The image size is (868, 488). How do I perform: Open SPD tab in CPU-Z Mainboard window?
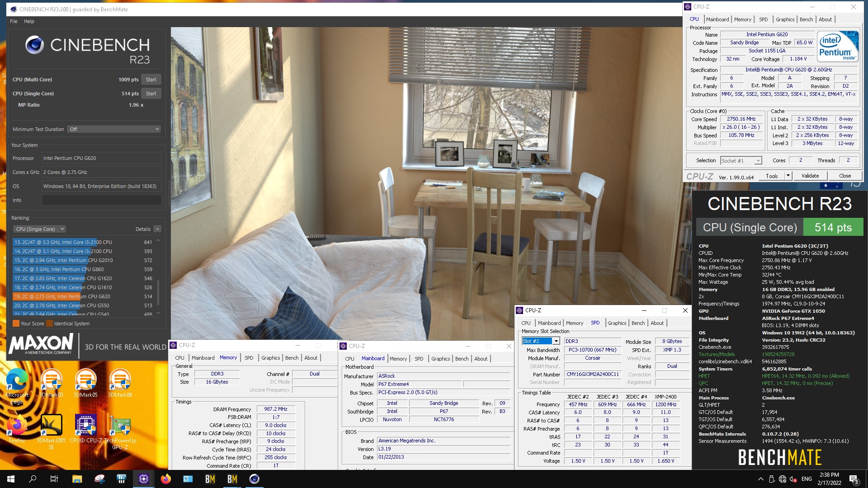pyautogui.click(x=419, y=359)
